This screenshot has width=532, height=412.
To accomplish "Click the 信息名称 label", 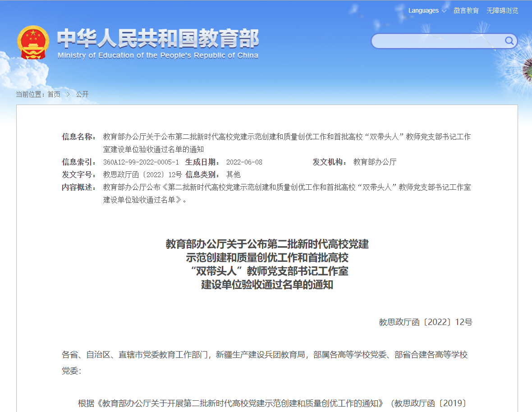I will coord(78,137).
